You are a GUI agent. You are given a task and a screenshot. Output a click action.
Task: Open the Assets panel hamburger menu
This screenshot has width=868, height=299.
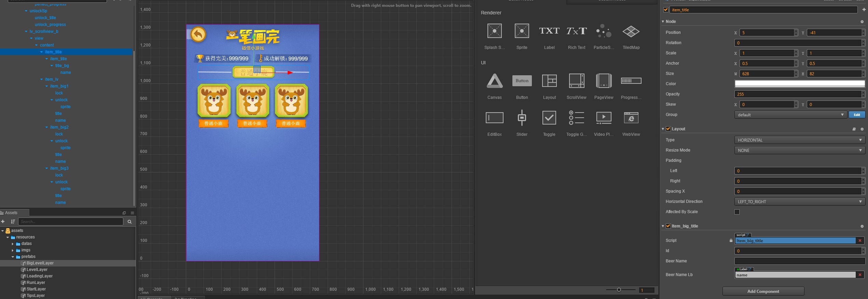132,213
